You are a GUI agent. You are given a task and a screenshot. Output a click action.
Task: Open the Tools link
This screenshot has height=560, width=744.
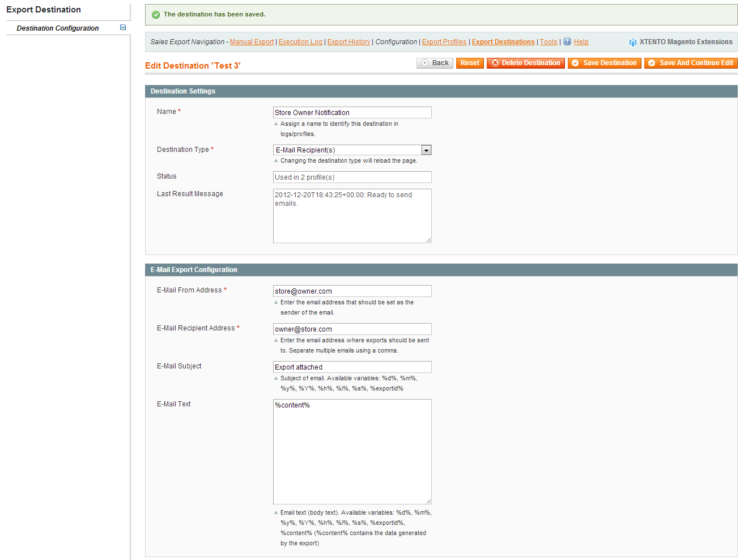click(x=548, y=42)
